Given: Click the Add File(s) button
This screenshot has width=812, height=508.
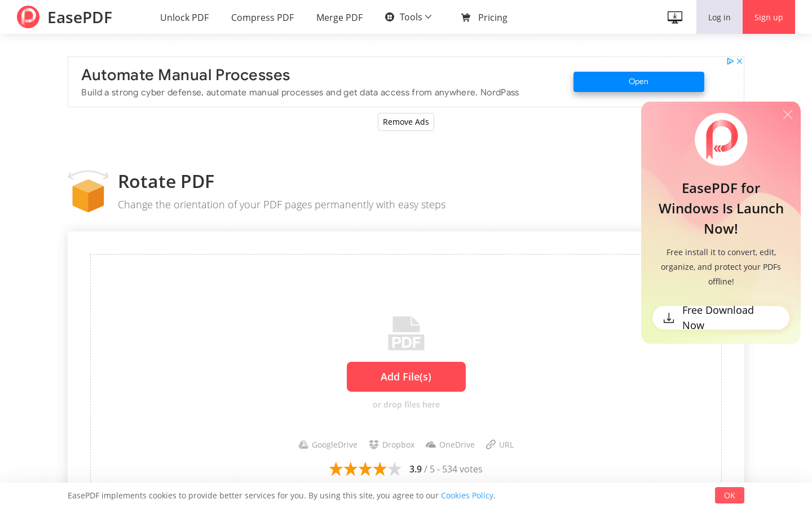Looking at the screenshot, I should point(406,376).
